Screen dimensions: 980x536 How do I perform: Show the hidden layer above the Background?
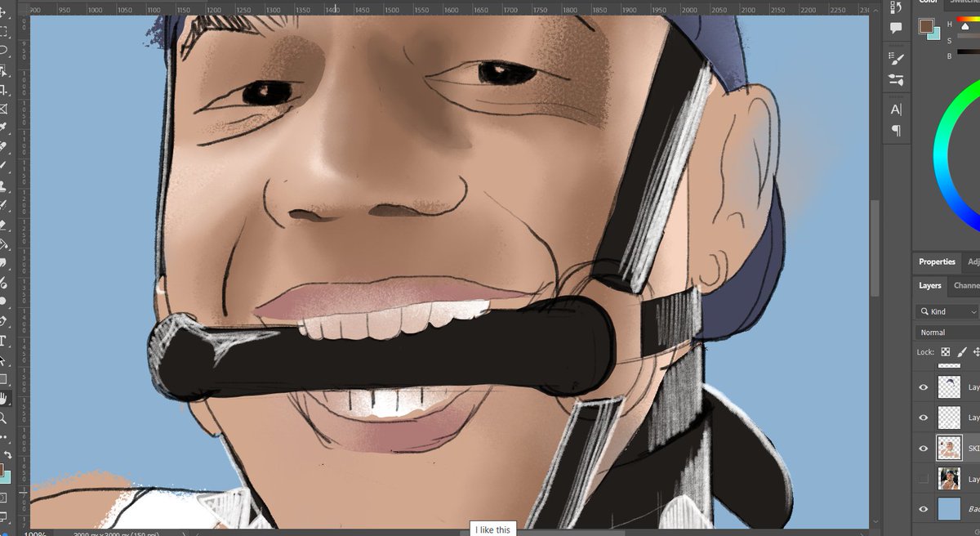click(923, 479)
